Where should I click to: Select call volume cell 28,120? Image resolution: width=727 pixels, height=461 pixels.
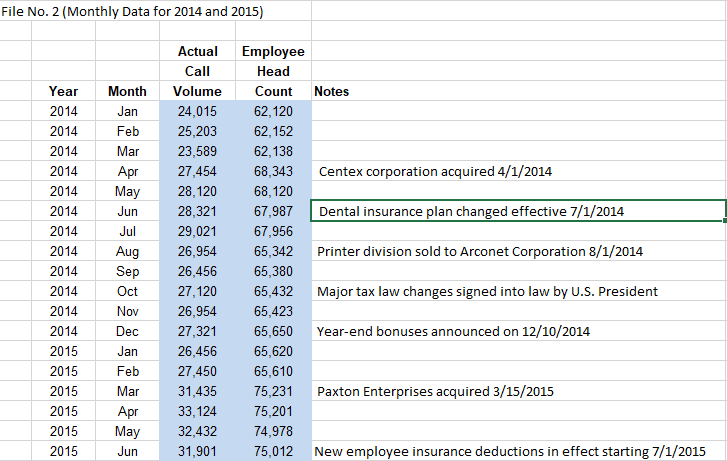197,191
